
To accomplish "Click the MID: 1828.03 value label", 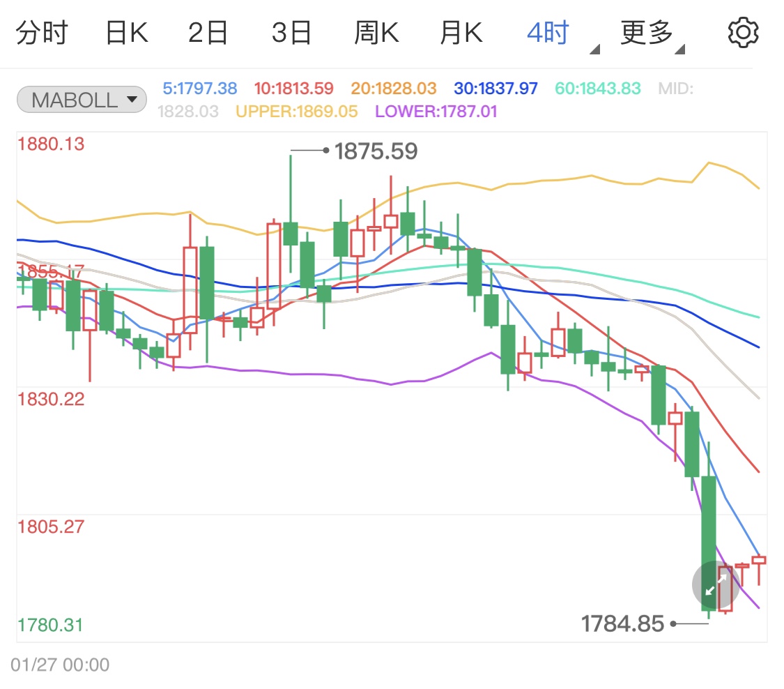I will [x=425, y=100].
